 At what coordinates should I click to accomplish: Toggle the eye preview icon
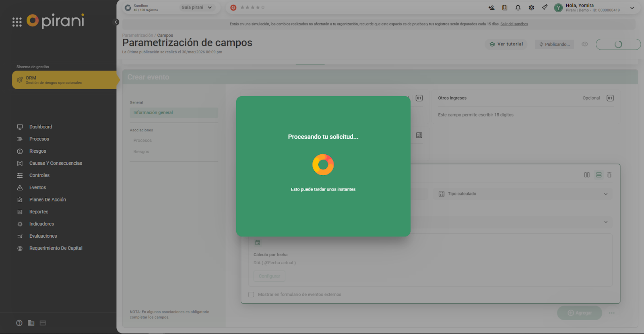click(x=585, y=44)
